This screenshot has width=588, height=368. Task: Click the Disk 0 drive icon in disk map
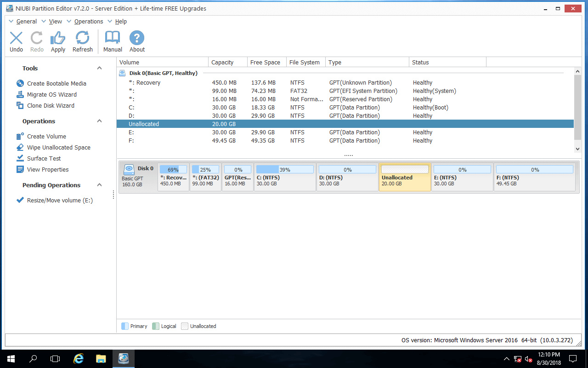[129, 169]
